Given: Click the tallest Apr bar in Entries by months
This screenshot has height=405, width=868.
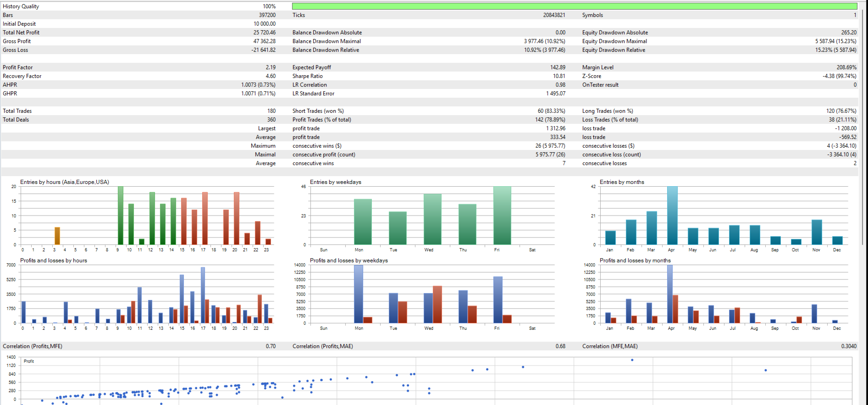Looking at the screenshot, I should coord(672,216).
